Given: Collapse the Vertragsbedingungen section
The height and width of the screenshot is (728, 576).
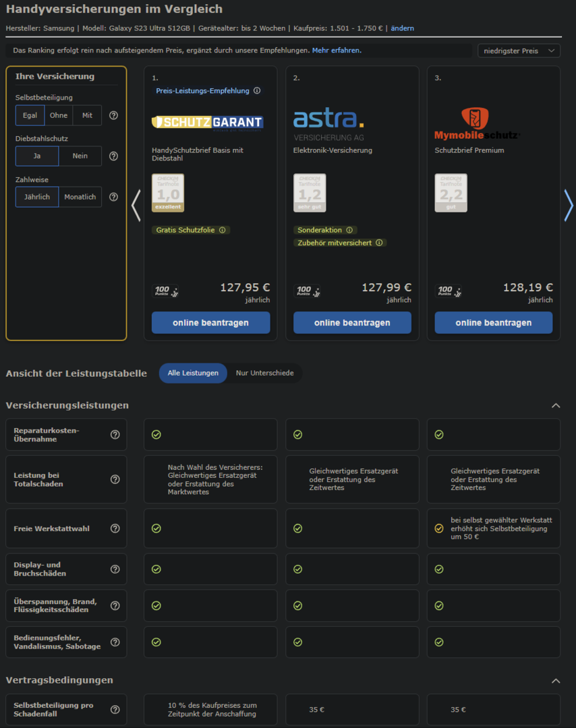Looking at the screenshot, I should click(x=556, y=681).
